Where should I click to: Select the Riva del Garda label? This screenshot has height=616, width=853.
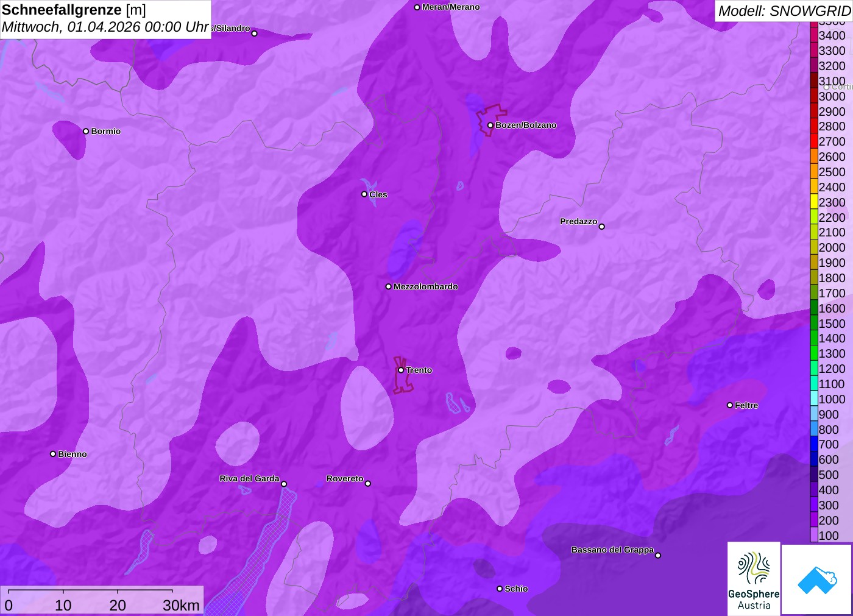[249, 478]
